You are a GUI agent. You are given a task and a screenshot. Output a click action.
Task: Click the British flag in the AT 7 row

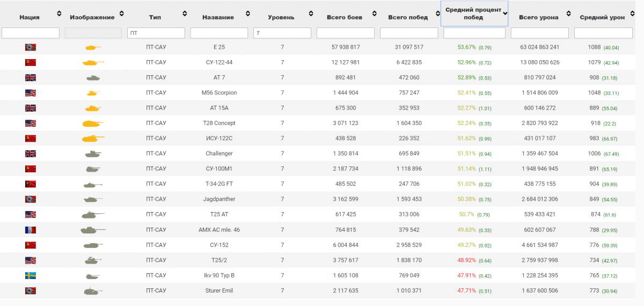click(30, 78)
